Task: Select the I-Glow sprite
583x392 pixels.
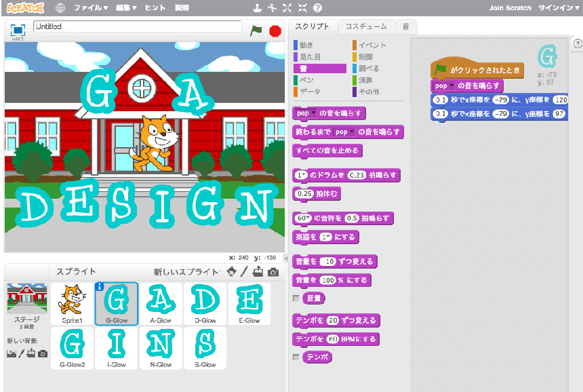Action: pyautogui.click(x=117, y=348)
